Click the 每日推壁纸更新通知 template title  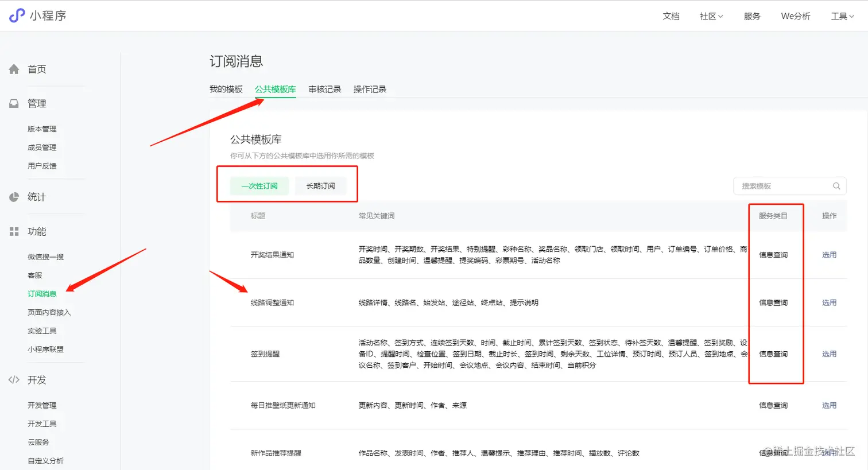point(283,405)
